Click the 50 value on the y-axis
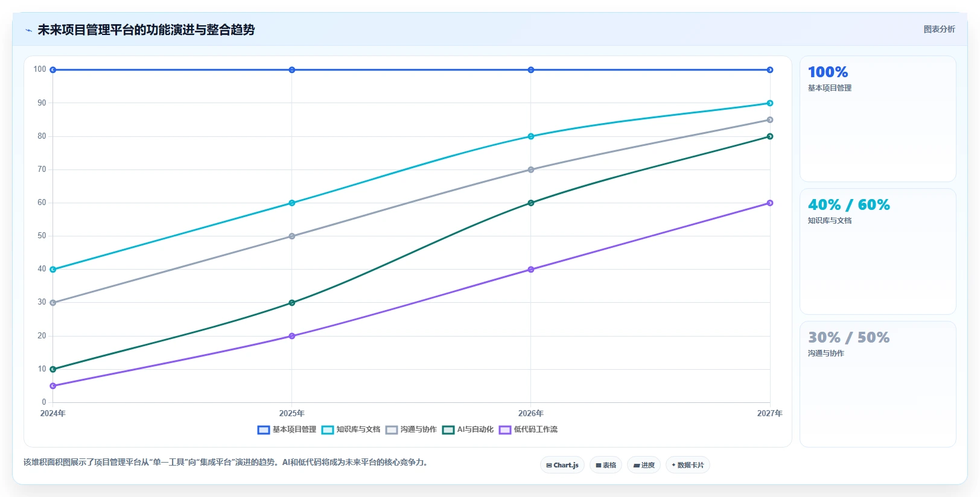The height and width of the screenshot is (497, 980). 42,236
